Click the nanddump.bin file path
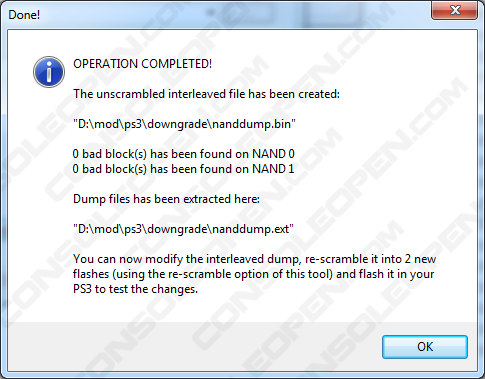Viewport: 485px width, 379px height. [184, 124]
